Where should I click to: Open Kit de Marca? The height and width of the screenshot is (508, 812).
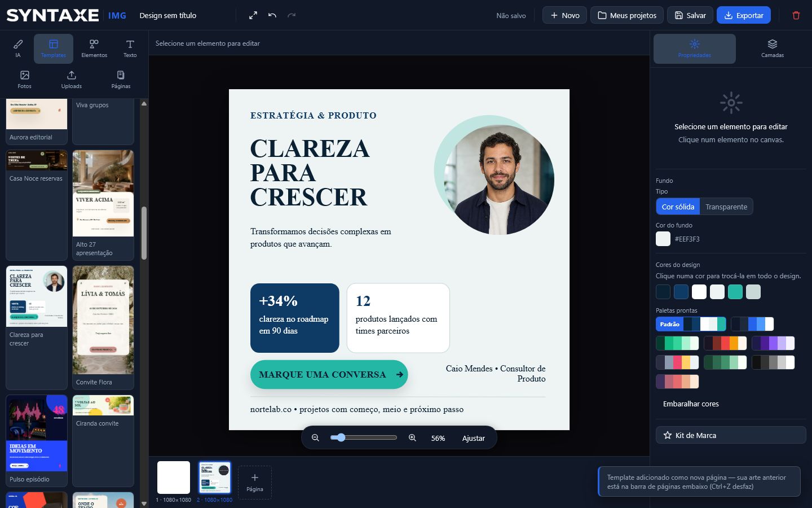coord(731,435)
